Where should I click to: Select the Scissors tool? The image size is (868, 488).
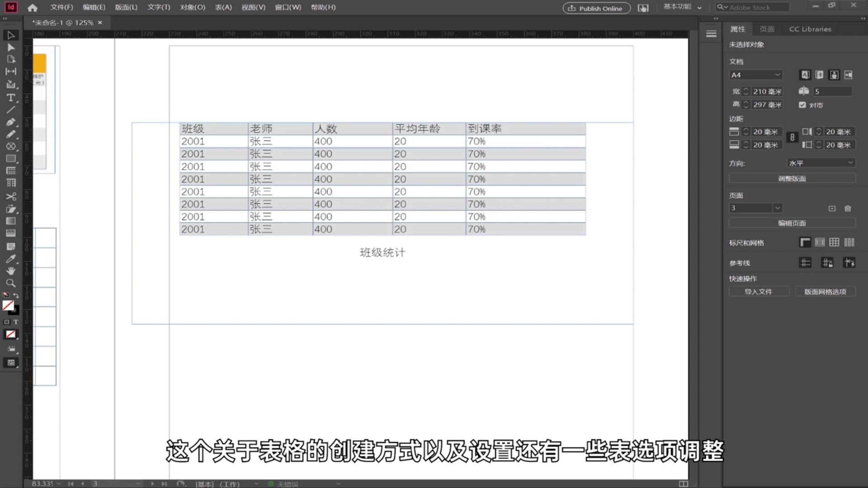click(x=11, y=197)
